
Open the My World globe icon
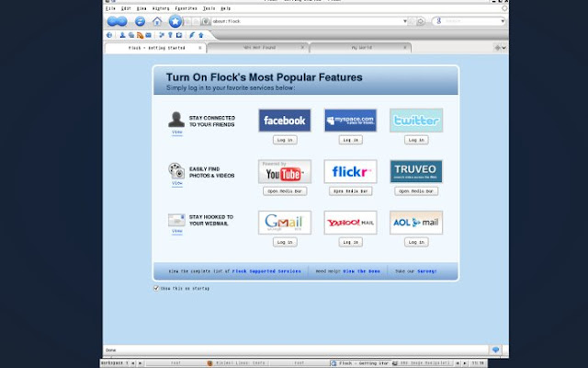(x=109, y=35)
